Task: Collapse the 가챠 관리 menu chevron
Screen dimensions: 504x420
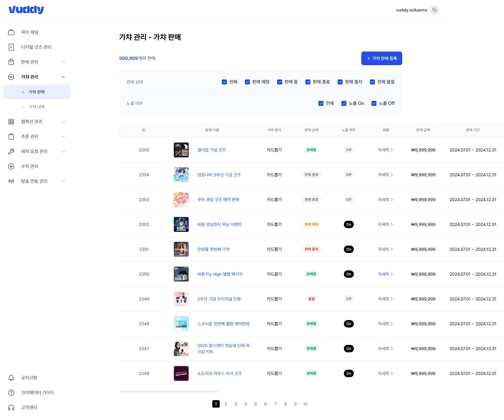Action: [63, 77]
